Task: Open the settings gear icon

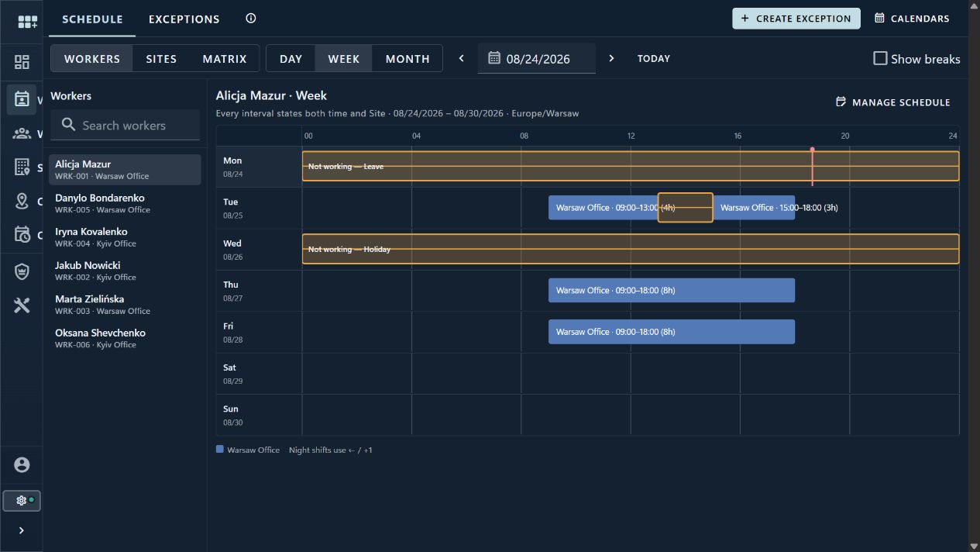Action: [22, 501]
